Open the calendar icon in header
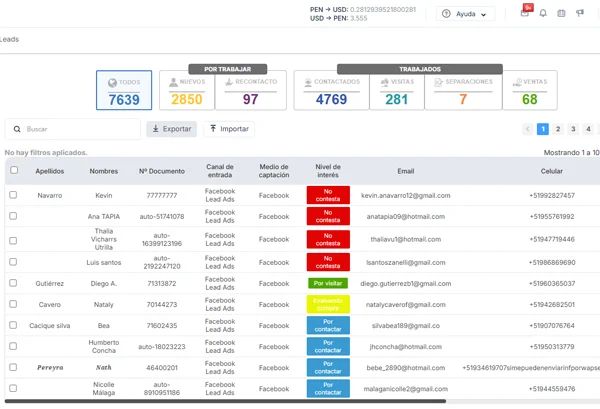The image size is (600, 409). (x=561, y=14)
